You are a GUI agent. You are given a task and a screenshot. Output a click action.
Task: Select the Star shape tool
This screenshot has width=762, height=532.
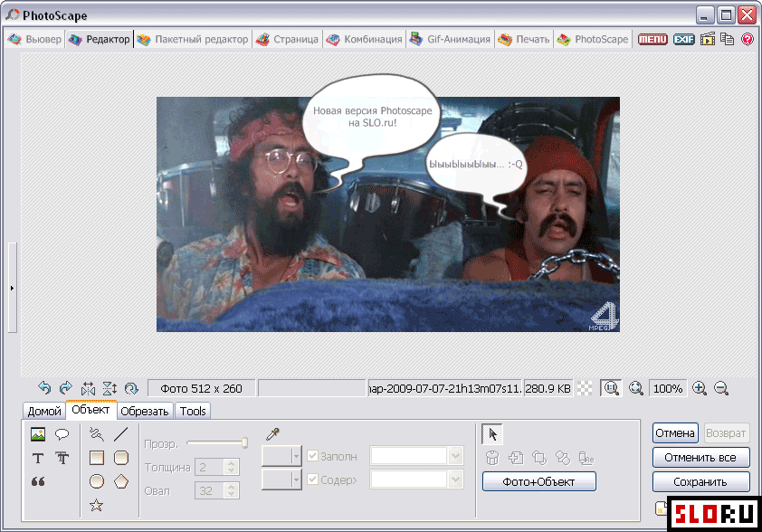click(x=96, y=505)
